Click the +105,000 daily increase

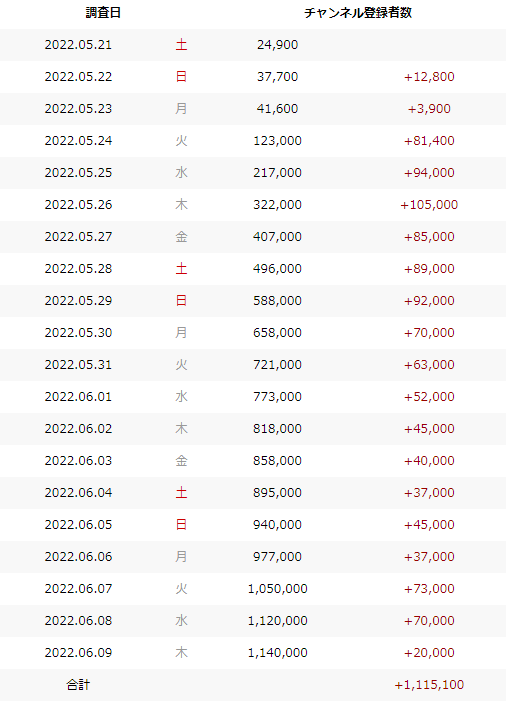tap(429, 205)
